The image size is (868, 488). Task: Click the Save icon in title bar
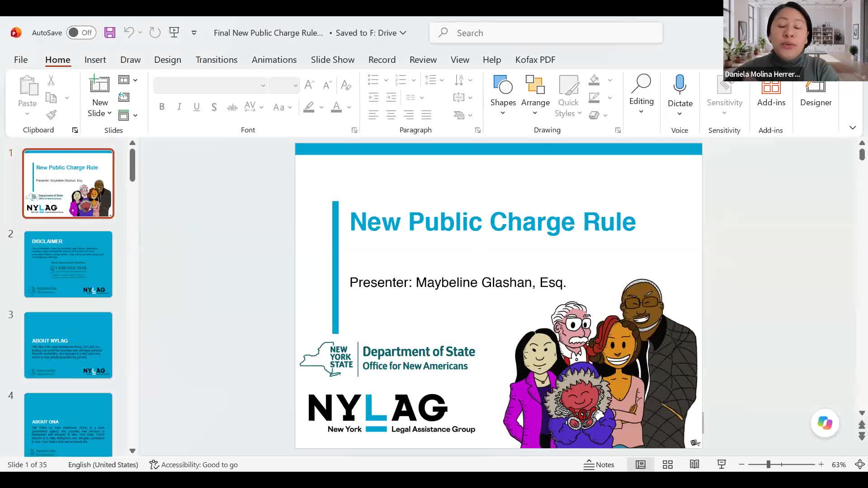pyautogui.click(x=109, y=33)
